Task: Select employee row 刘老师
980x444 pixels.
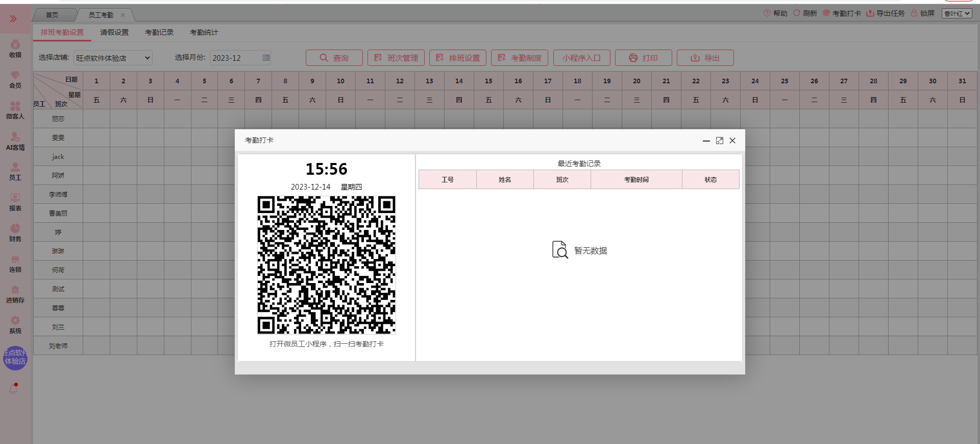Action: point(58,345)
